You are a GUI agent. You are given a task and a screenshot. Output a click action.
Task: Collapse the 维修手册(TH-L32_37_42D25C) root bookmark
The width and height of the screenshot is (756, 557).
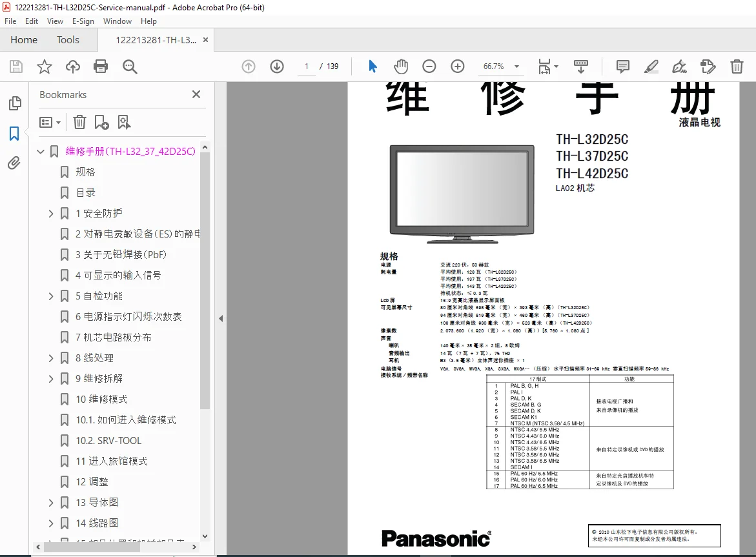pos(41,152)
